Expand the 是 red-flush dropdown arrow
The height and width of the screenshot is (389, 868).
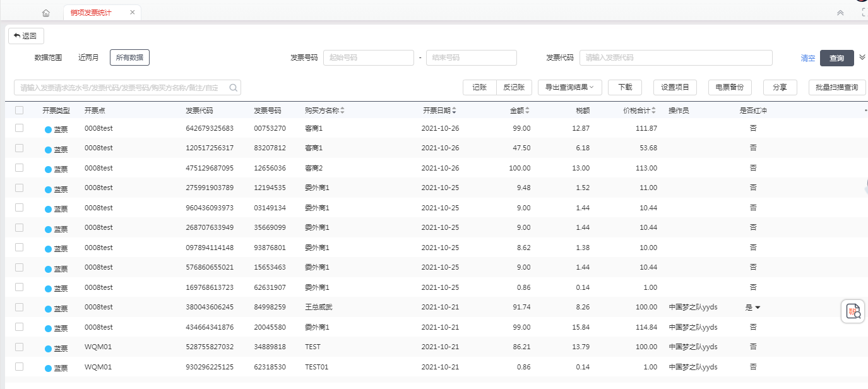pos(758,308)
